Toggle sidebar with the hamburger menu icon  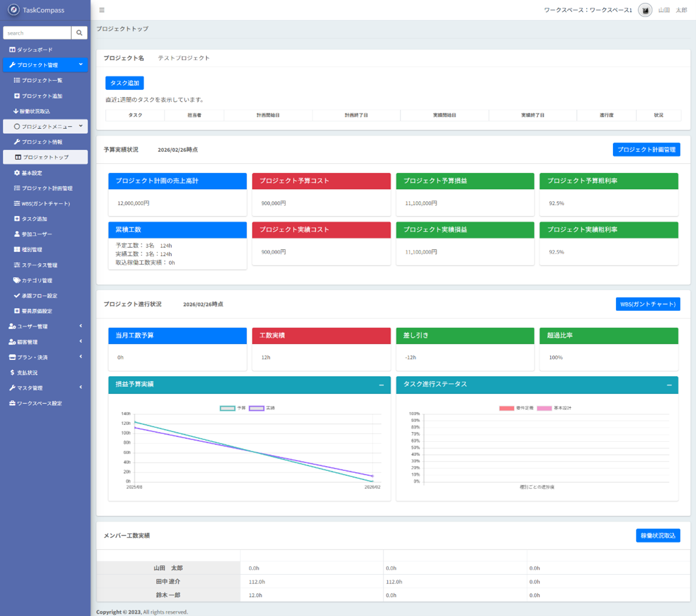(102, 10)
